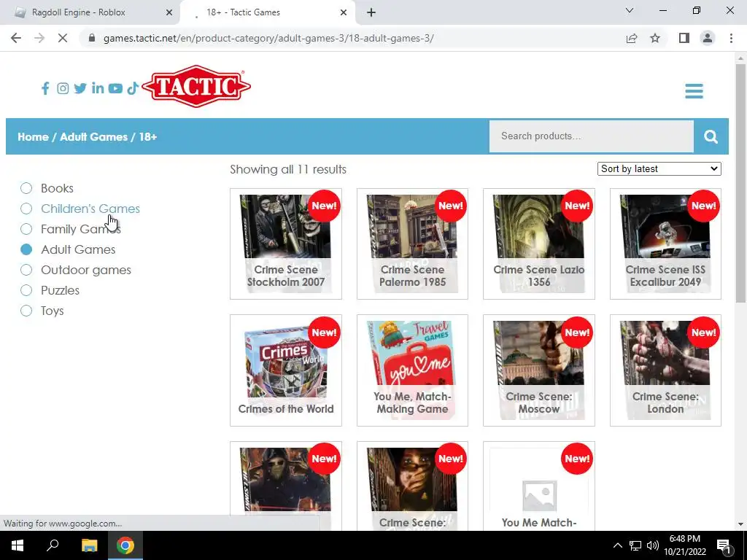This screenshot has height=560, width=747.
Task: Share this page icon in address bar
Action: (632, 38)
